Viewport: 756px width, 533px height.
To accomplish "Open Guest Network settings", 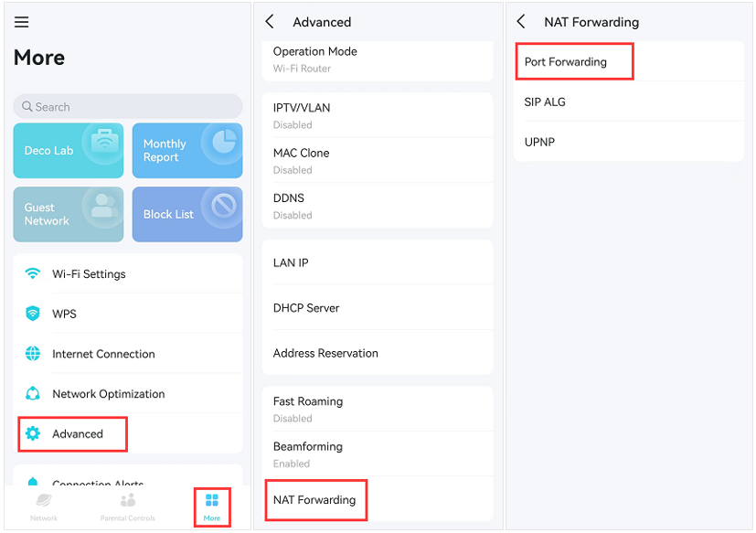I will click(68, 213).
